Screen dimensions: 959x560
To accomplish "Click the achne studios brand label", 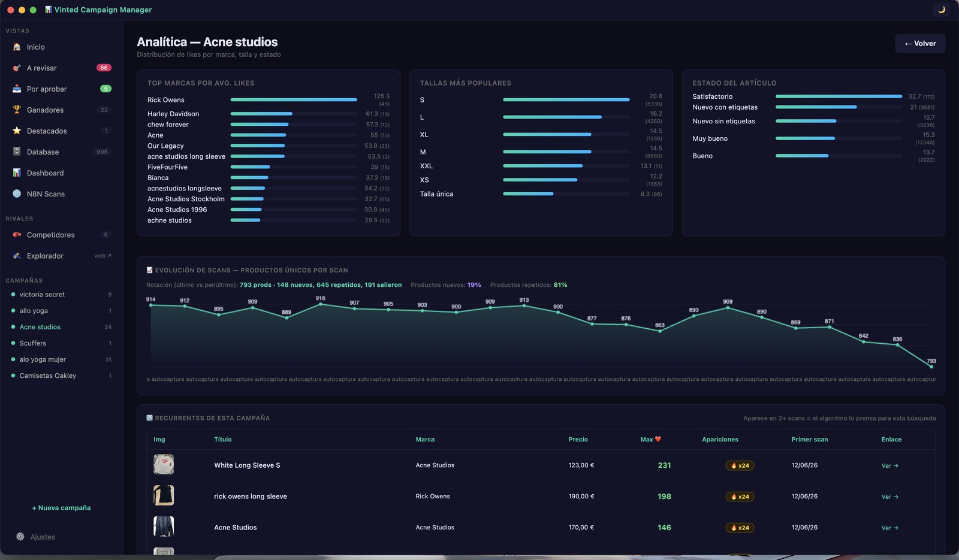I will tap(170, 220).
